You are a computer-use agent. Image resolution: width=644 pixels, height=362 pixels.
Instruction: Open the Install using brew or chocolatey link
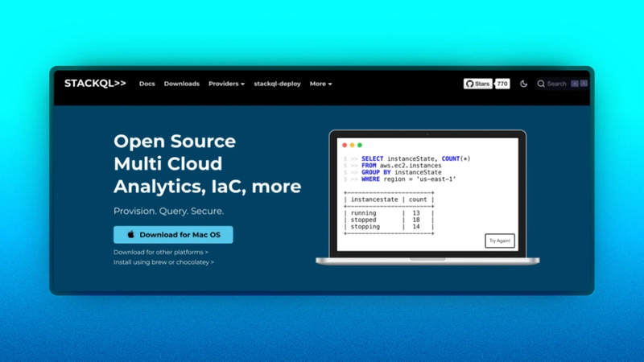[163, 262]
